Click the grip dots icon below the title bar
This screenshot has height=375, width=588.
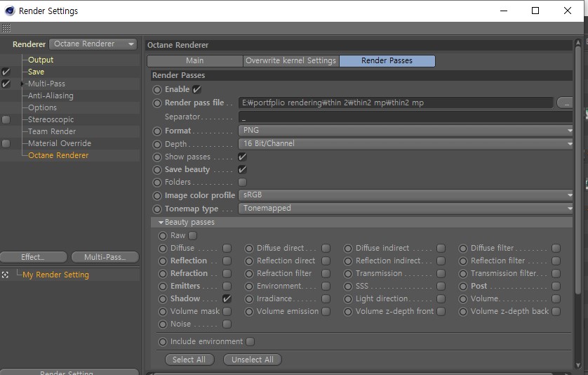click(6, 28)
